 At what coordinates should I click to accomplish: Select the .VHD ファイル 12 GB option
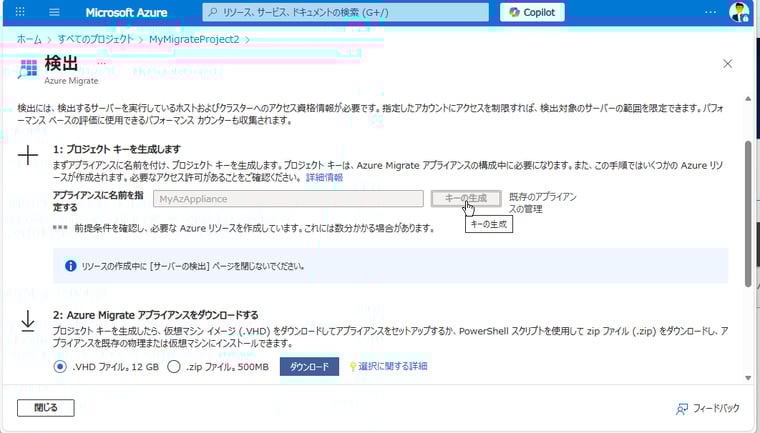[x=60, y=367]
